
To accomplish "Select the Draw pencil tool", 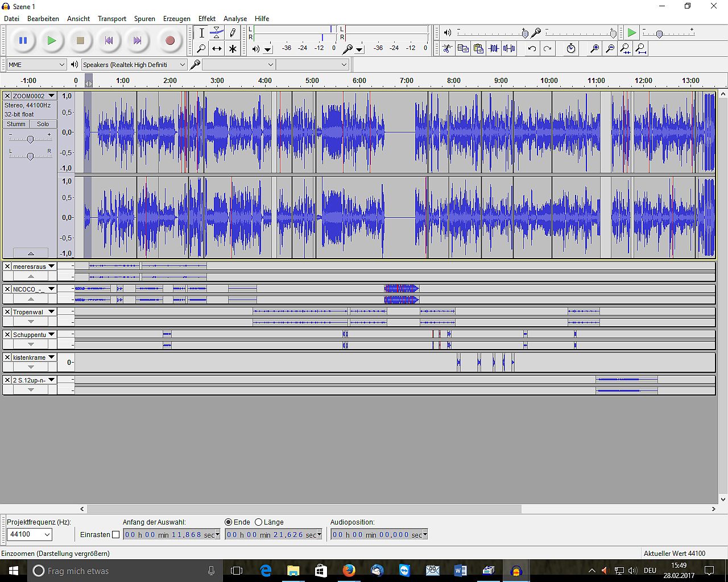I will click(233, 33).
